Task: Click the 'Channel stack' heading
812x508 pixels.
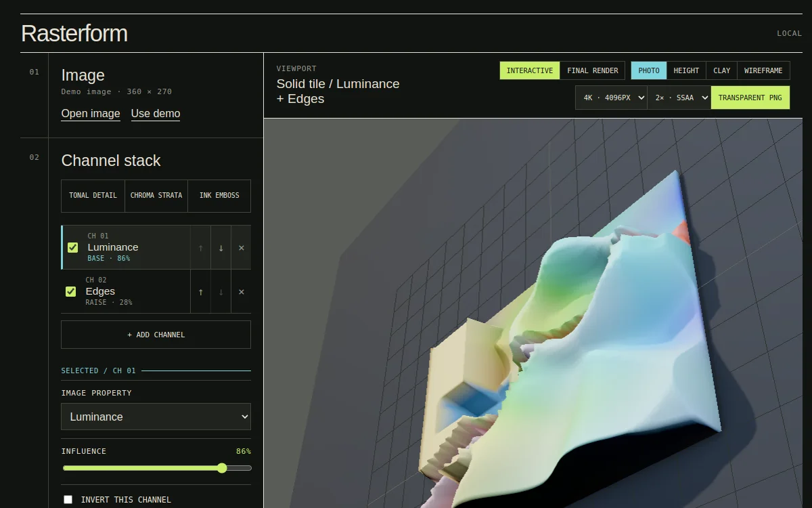Action: pyautogui.click(x=111, y=161)
